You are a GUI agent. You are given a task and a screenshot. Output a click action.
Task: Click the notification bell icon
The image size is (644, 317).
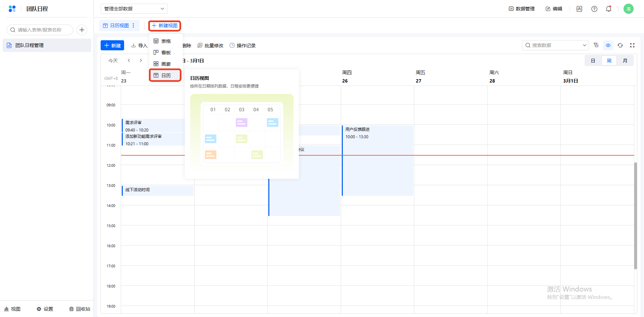(608, 9)
